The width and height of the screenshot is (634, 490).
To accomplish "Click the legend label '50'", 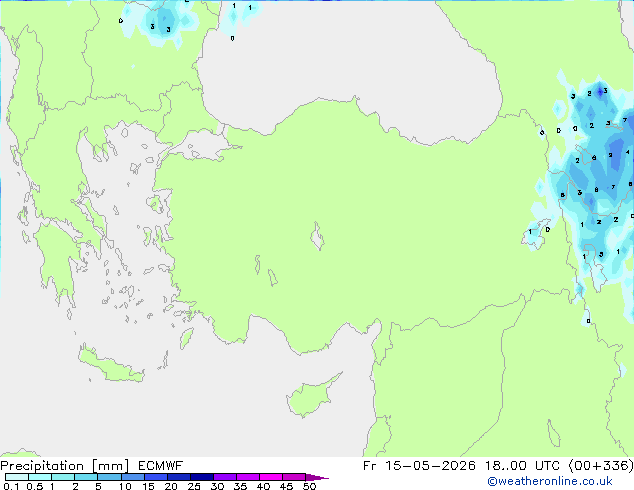I will [309, 486].
